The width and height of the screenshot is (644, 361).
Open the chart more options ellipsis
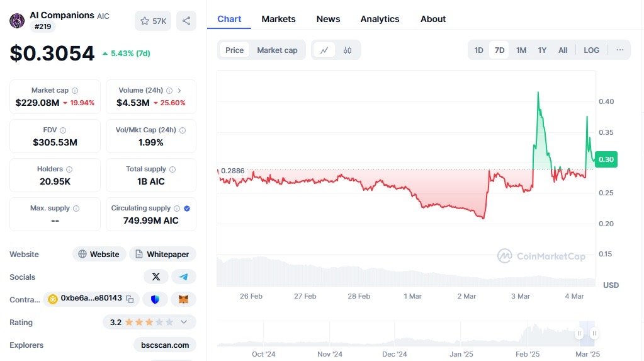pyautogui.click(x=620, y=50)
